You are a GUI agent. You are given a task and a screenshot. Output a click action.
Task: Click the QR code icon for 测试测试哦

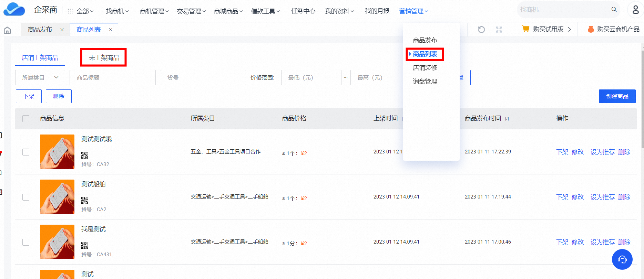pyautogui.click(x=85, y=155)
